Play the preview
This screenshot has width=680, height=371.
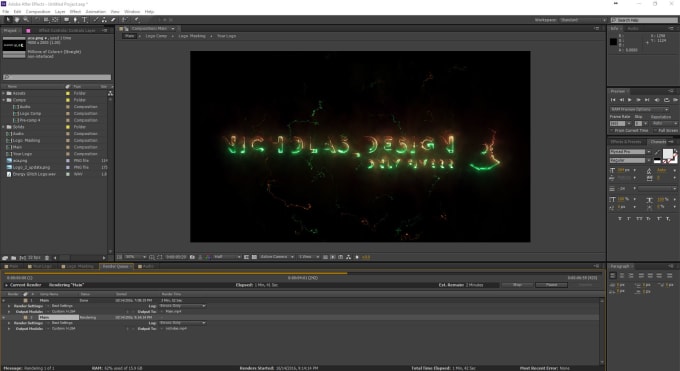[x=630, y=100]
